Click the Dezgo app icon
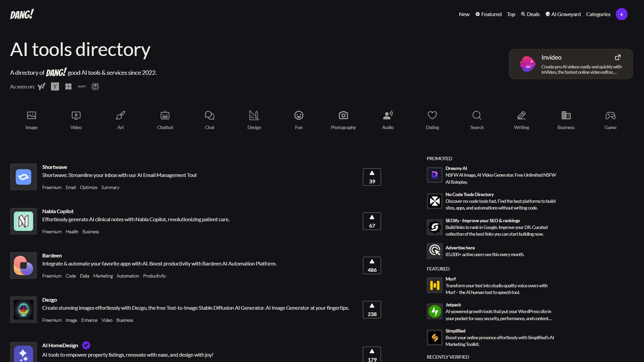644x362 pixels. [23, 310]
